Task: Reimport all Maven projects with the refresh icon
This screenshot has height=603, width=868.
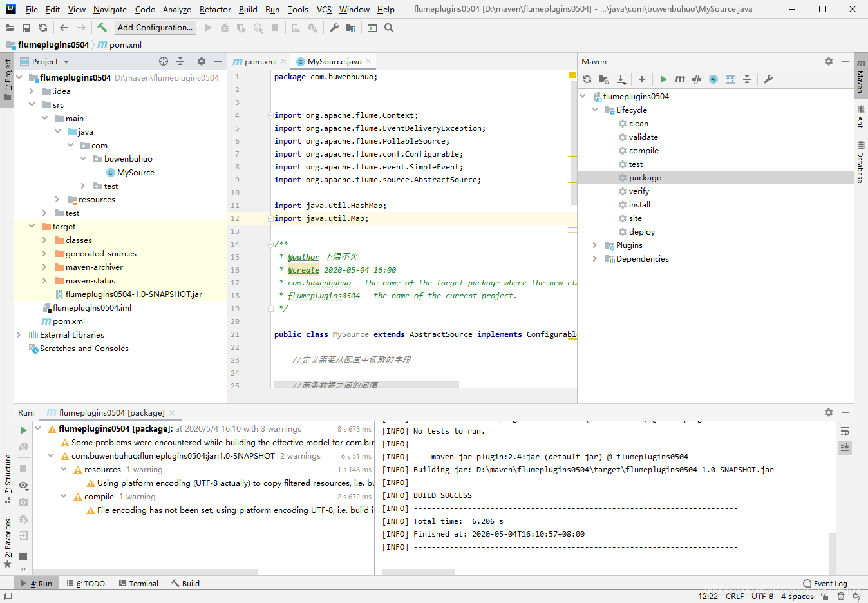Action: [587, 79]
